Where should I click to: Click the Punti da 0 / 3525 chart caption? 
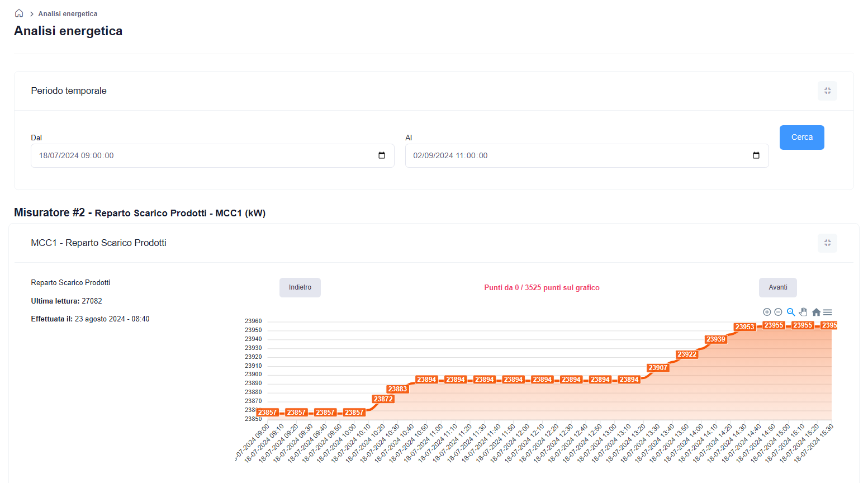(x=542, y=287)
